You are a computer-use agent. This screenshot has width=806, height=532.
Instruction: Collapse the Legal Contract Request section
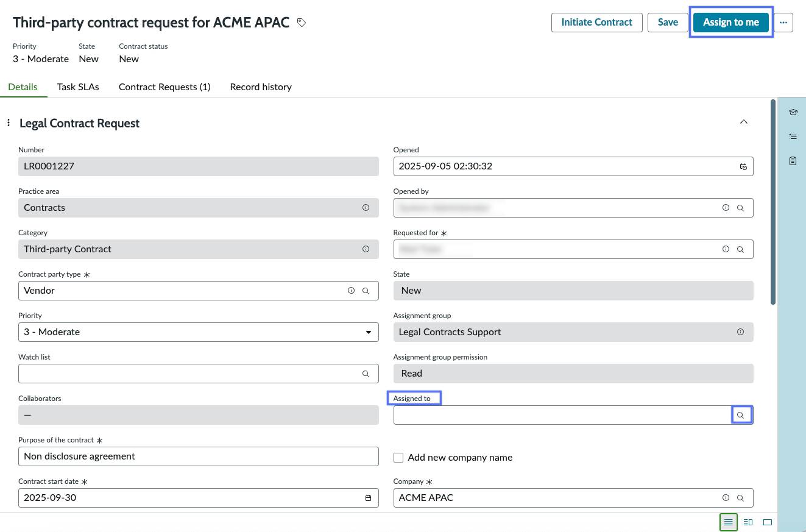(x=743, y=122)
